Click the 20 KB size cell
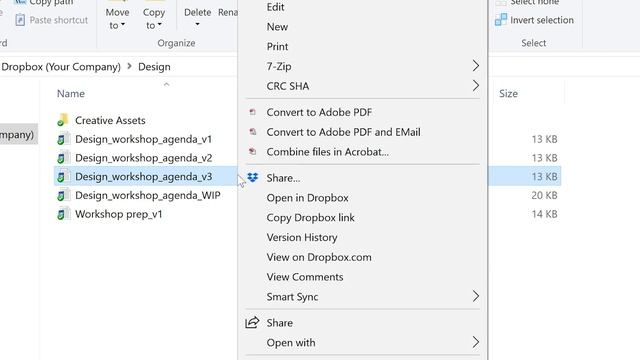 [544, 195]
